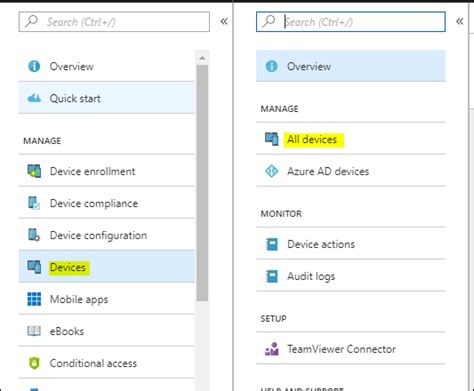Click the magnifier icon in left search box
The height and width of the screenshot is (391, 474).
point(32,21)
